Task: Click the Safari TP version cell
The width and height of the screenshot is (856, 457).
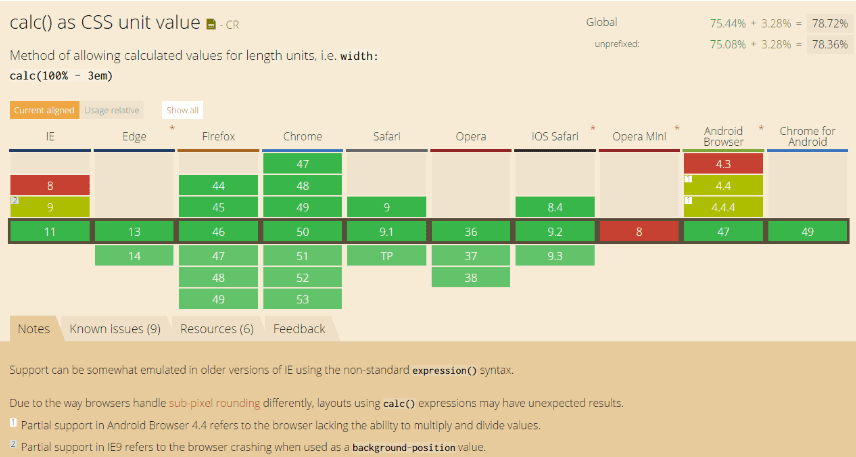Action: point(387,256)
